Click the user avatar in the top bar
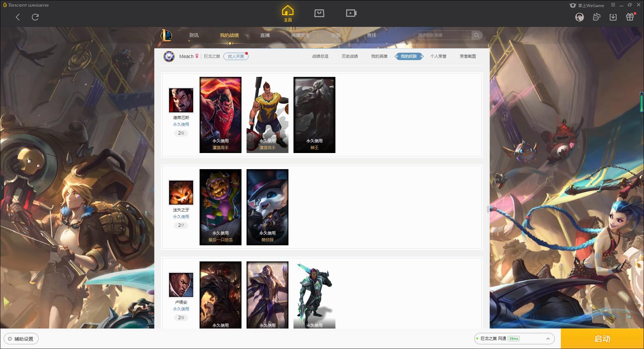The width and height of the screenshot is (644, 349). pyautogui.click(x=579, y=17)
